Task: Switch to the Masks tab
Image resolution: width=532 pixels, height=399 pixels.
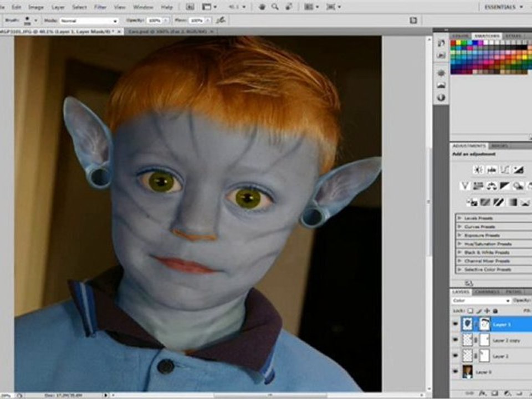Action: click(x=499, y=146)
